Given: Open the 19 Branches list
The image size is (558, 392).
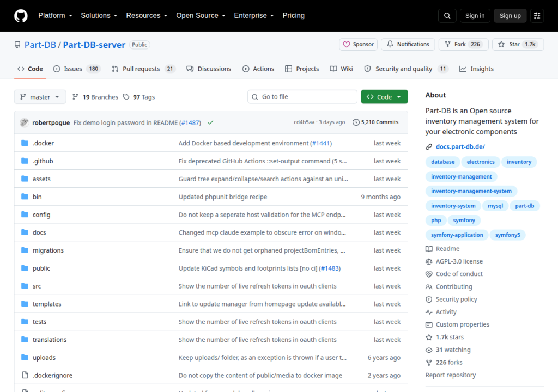Looking at the screenshot, I should 95,97.
